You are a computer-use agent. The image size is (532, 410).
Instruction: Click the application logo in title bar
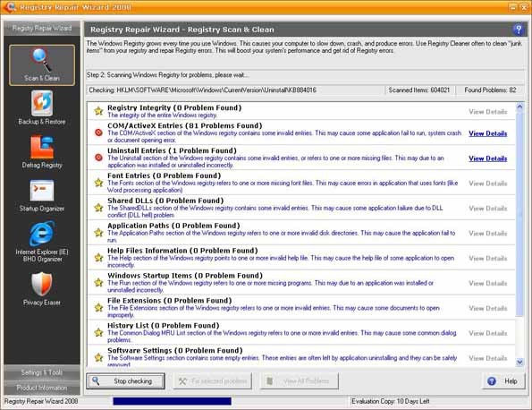point(10,7)
